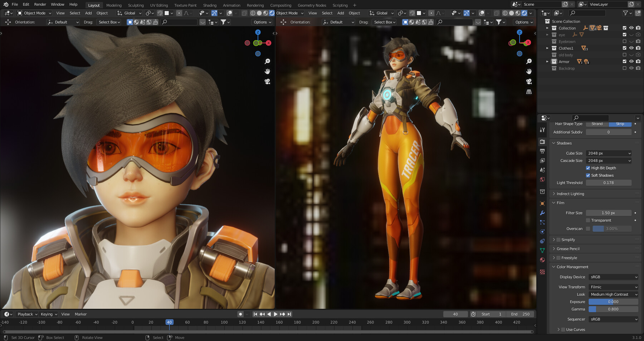Screen dimensions: 644x341
Task: Click the Blender logo icon
Action: coord(6,4)
